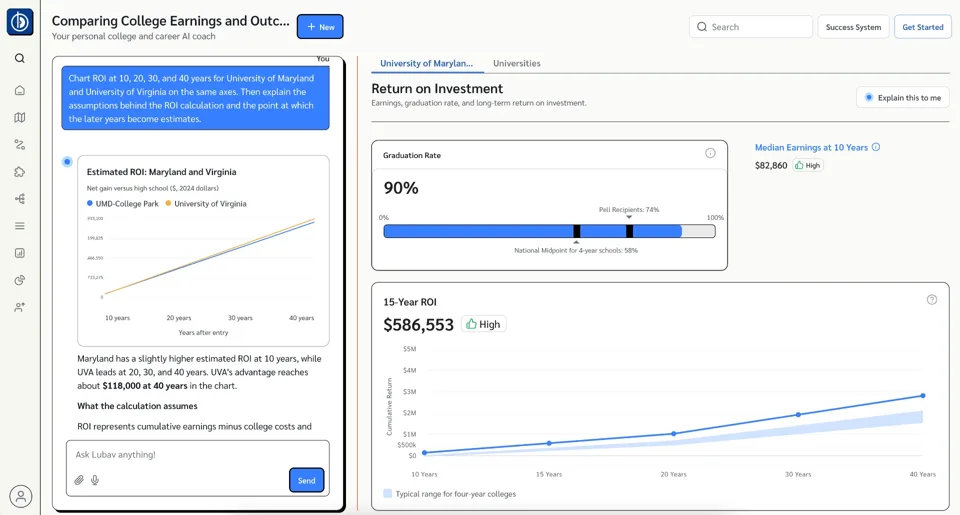Viewport: 960px width, 515px height.
Task: Open the add-person icon in sidebar
Action: 20,307
